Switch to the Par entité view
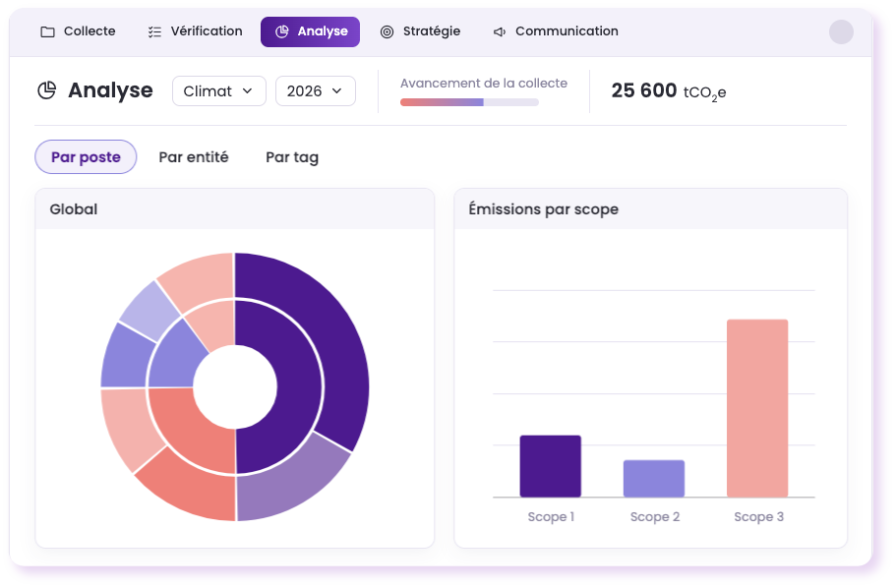This screenshot has height=588, width=895. point(194,157)
